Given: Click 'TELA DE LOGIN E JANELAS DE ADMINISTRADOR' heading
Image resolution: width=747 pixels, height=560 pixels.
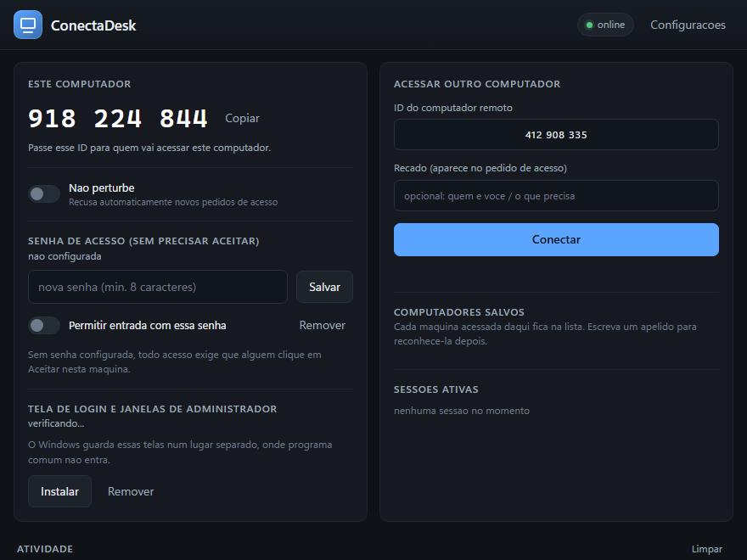Looking at the screenshot, I should click(153, 409).
